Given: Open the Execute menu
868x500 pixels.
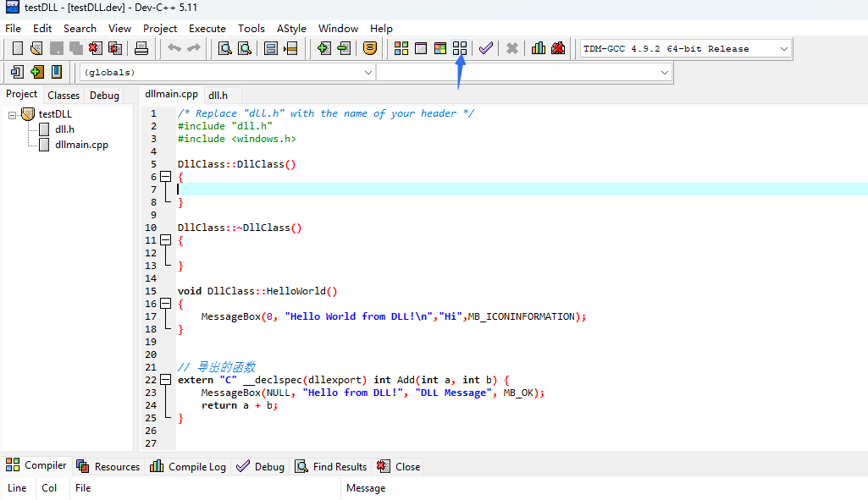Looking at the screenshot, I should pyautogui.click(x=207, y=28).
